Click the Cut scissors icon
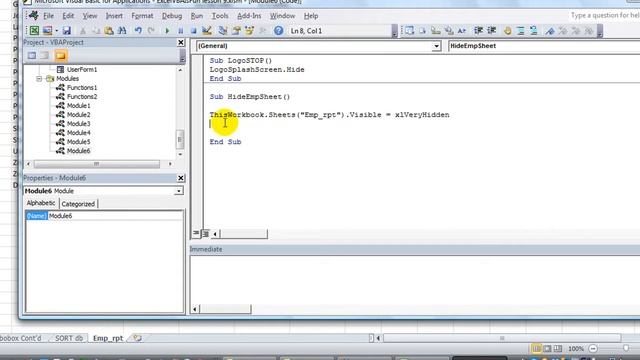 pyautogui.click(x=83, y=31)
